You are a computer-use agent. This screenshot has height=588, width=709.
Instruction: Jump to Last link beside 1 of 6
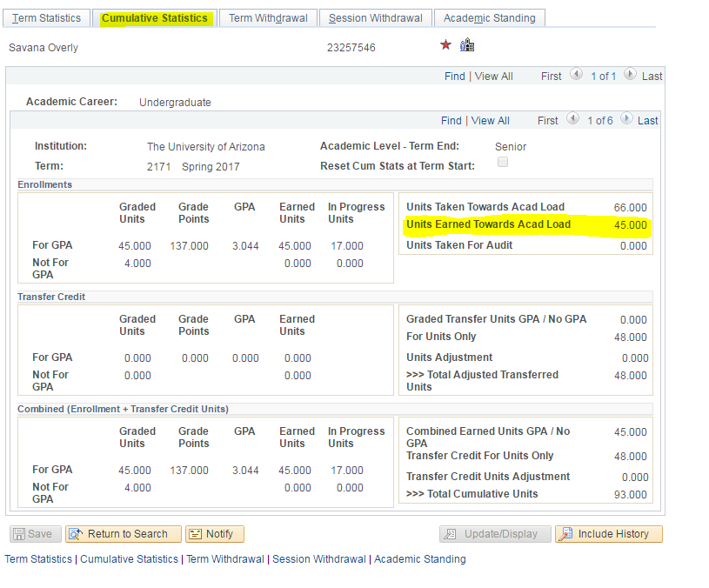pyautogui.click(x=647, y=121)
